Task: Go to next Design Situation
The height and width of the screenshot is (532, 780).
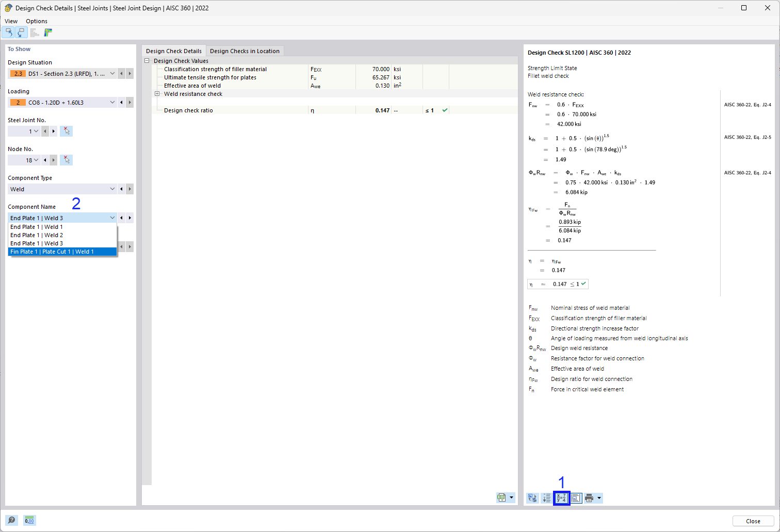Action: point(130,74)
